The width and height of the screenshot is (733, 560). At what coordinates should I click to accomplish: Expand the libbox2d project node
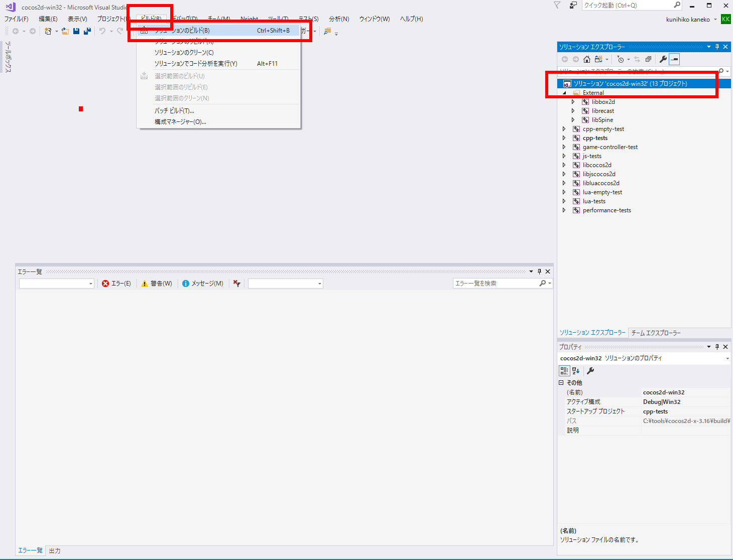tap(573, 102)
